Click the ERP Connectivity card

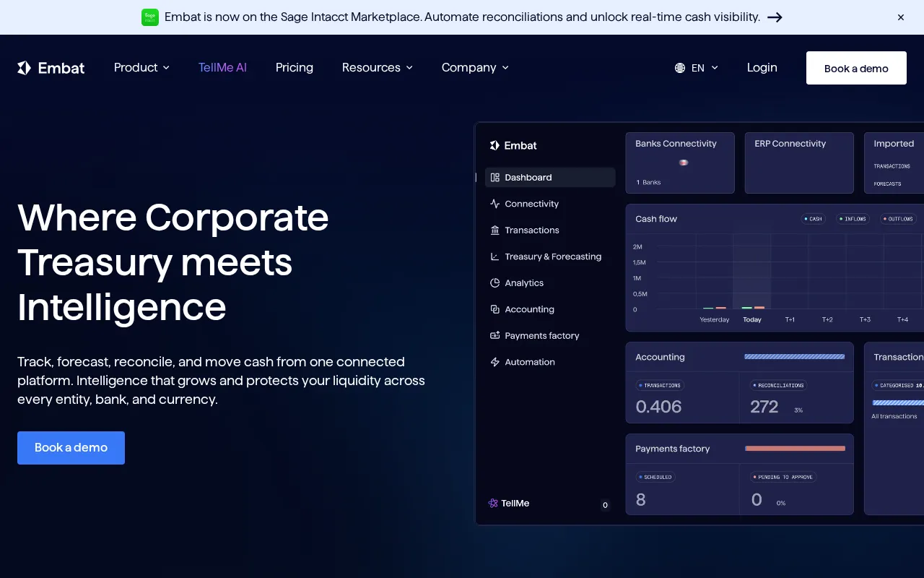click(x=799, y=163)
